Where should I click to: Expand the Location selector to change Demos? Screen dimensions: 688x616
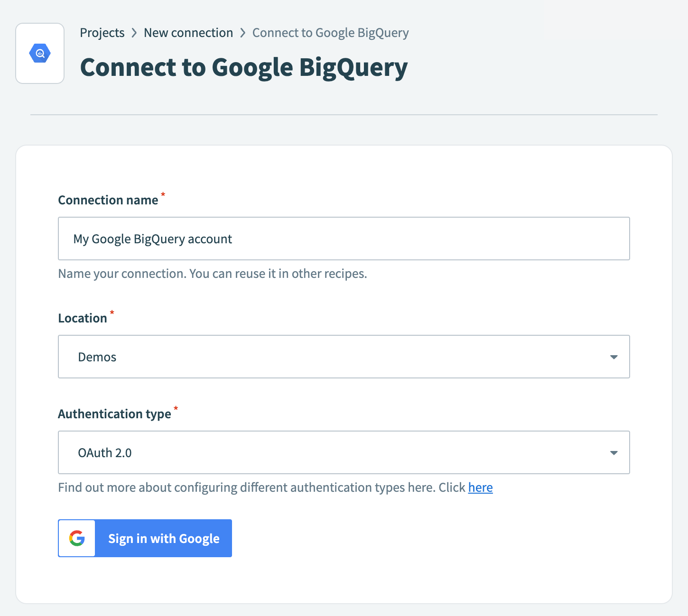tap(344, 357)
